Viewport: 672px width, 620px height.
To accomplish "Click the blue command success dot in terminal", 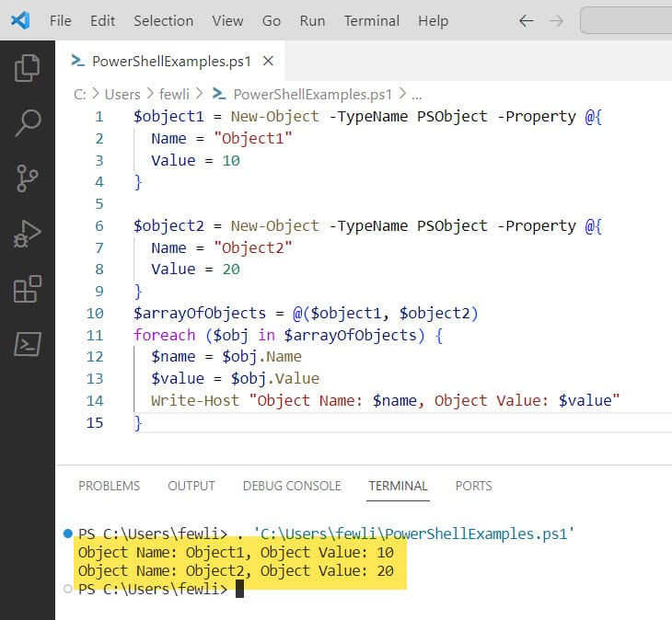I will (x=68, y=534).
